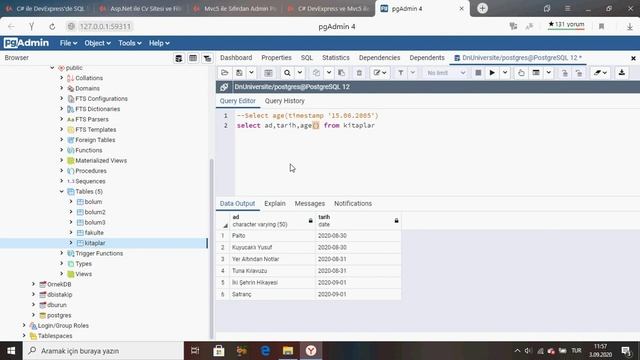Open the Clear eraser dropdown
The width and height of the screenshot is (640, 360).
tap(600, 73)
